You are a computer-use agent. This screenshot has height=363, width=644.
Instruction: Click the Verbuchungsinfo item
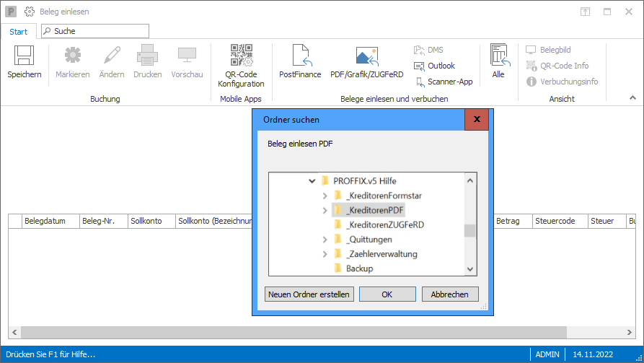(x=562, y=82)
